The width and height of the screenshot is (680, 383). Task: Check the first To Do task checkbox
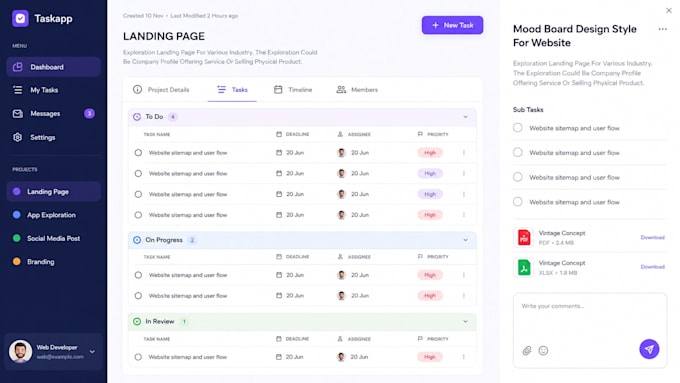click(138, 153)
